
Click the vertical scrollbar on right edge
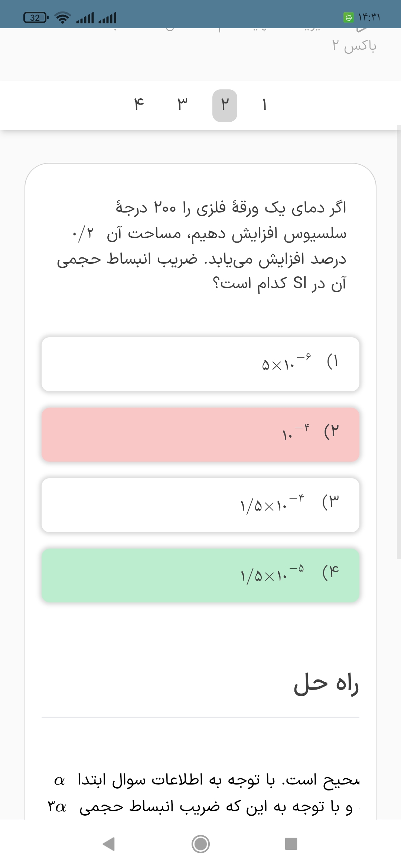tap(399, 341)
